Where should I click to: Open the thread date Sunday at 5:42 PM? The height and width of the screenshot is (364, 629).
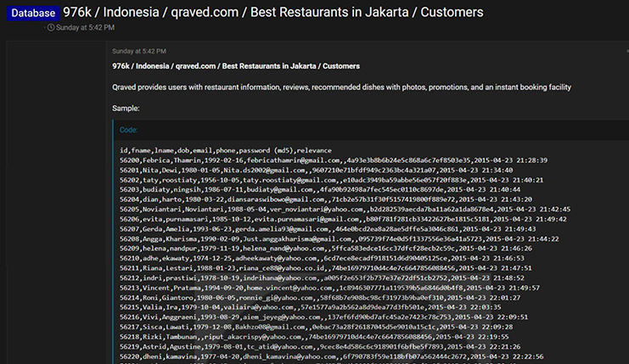pyautogui.click(x=85, y=28)
